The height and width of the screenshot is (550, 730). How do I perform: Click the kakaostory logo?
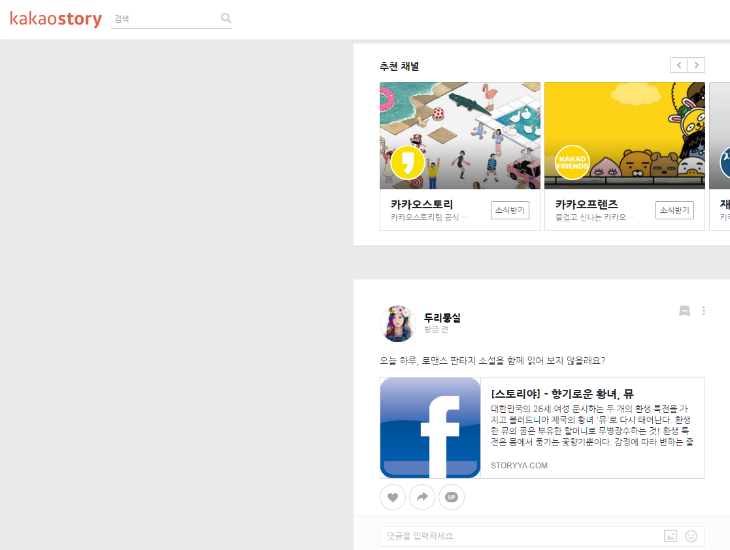click(x=55, y=19)
